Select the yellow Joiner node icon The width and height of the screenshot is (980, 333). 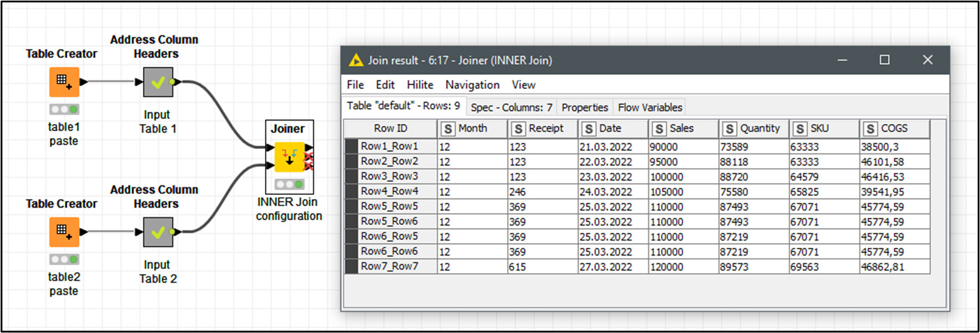coord(290,157)
